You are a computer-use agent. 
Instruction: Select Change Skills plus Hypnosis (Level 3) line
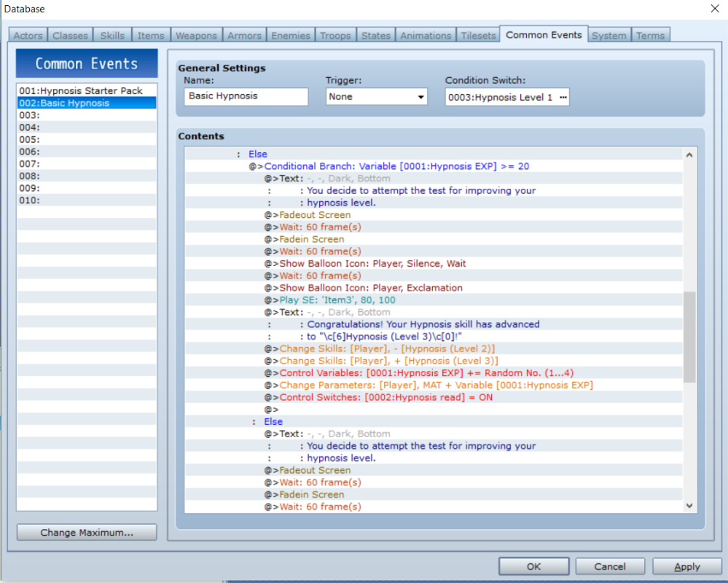click(434, 361)
